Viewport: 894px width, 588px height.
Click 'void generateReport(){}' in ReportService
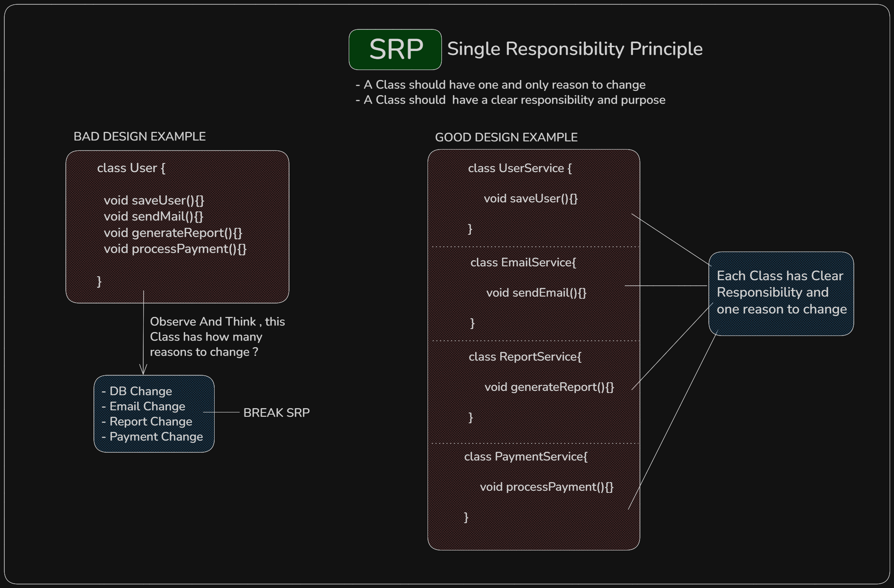(x=550, y=387)
